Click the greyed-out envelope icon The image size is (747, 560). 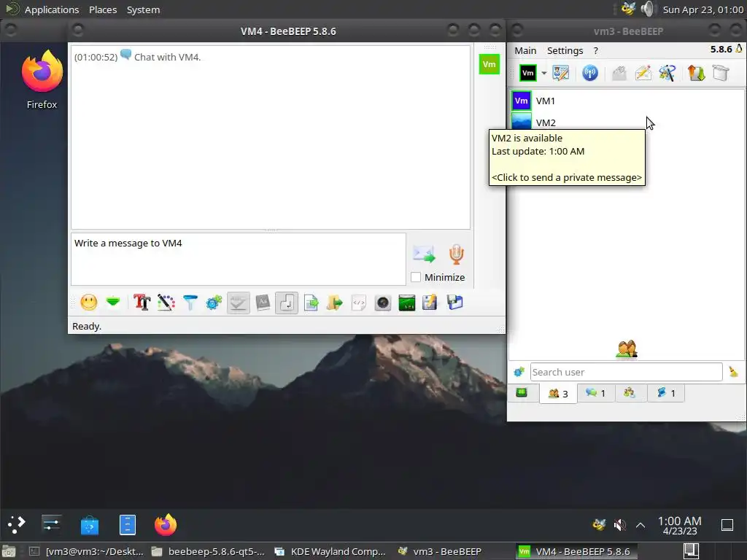coord(619,74)
